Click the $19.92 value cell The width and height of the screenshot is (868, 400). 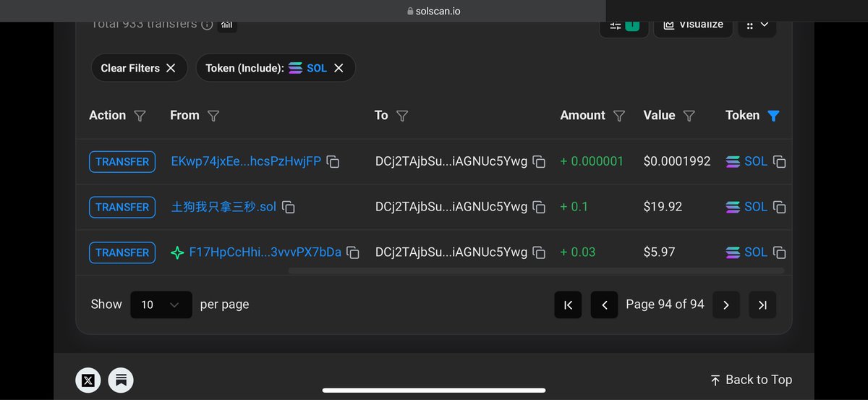coord(663,207)
